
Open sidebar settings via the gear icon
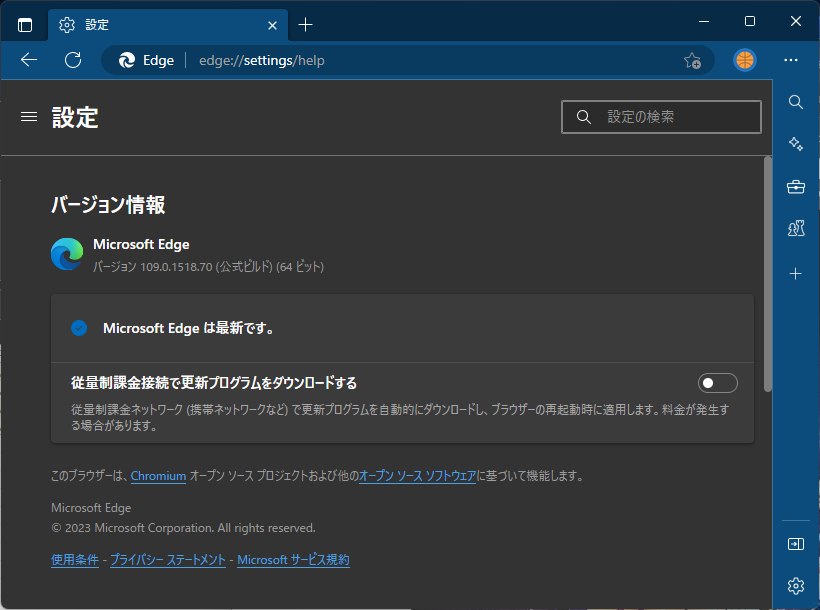pos(795,585)
